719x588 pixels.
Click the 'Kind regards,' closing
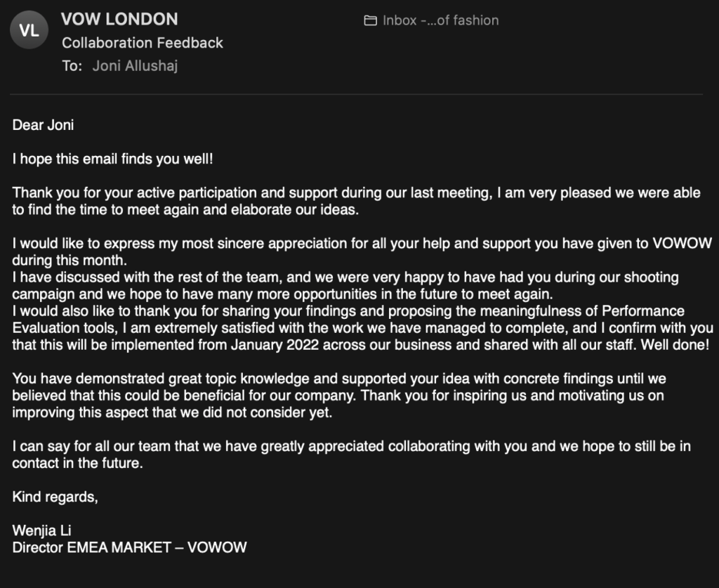55,497
